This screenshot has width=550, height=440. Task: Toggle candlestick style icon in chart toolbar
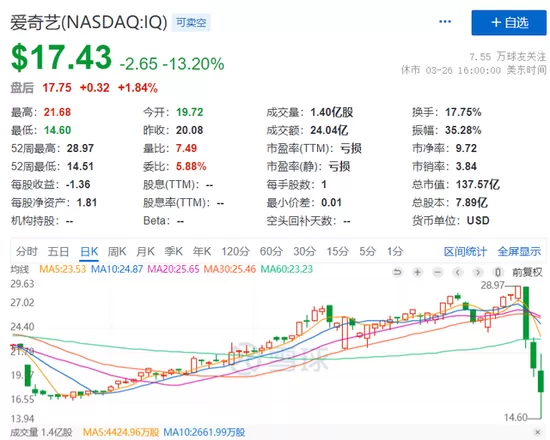click(498, 272)
